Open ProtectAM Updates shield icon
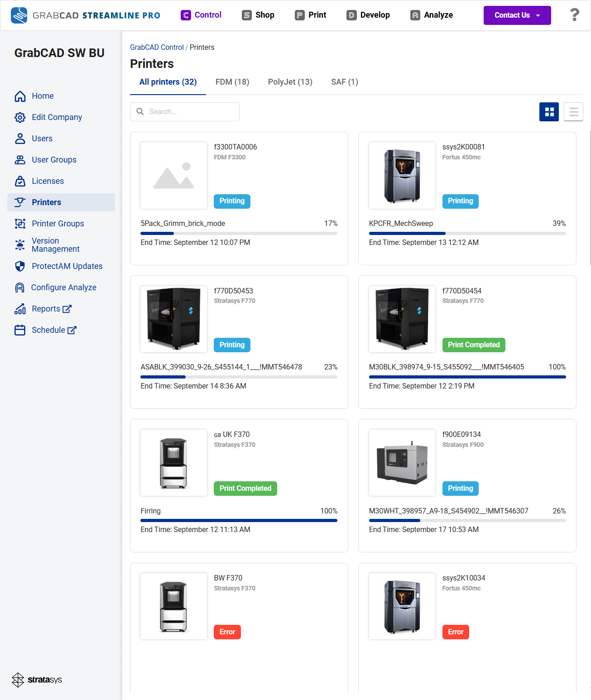This screenshot has width=591, height=700. (x=20, y=266)
